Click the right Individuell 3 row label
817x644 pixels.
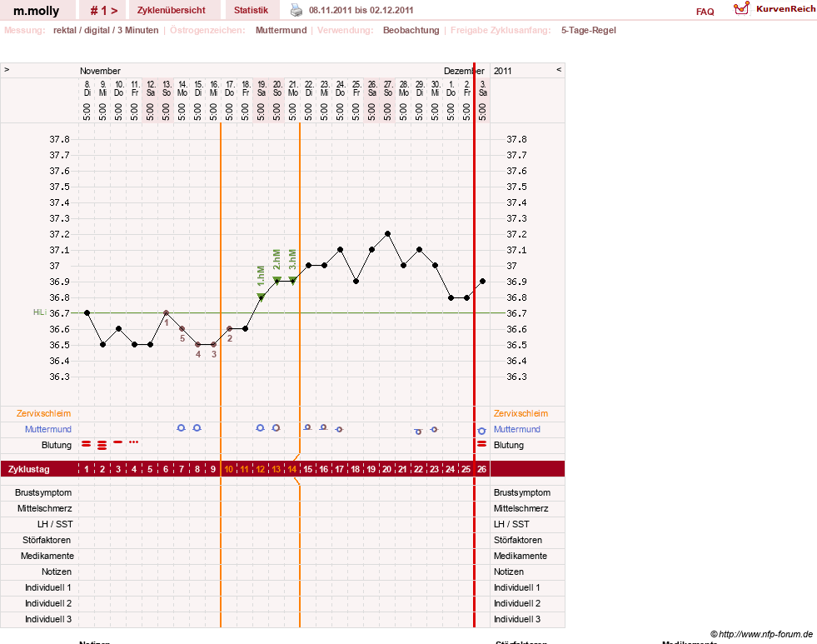coord(517,620)
